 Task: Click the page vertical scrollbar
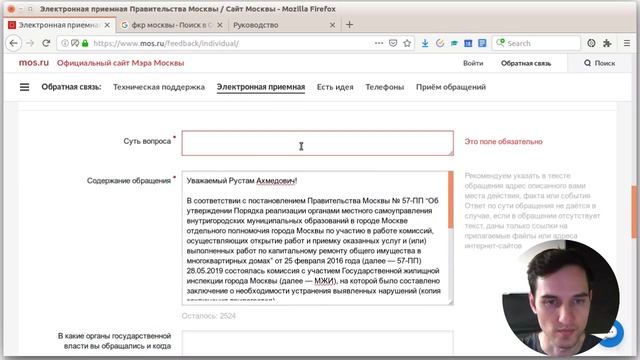634,211
